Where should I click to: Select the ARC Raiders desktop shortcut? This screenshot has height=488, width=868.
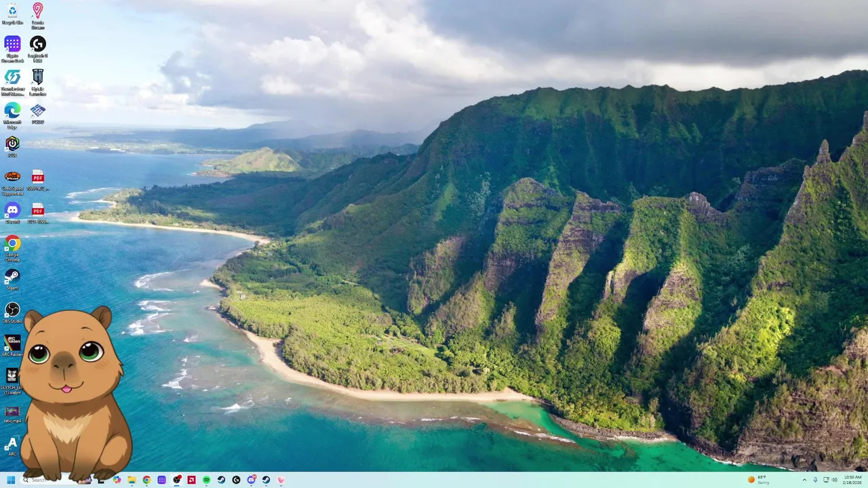coord(12,346)
